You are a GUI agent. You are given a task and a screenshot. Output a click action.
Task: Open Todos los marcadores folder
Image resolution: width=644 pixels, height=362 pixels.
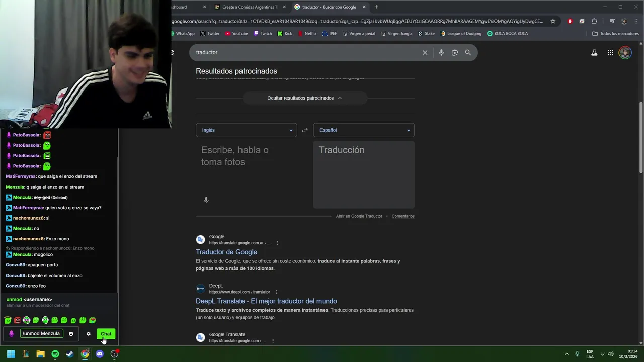click(615, 34)
